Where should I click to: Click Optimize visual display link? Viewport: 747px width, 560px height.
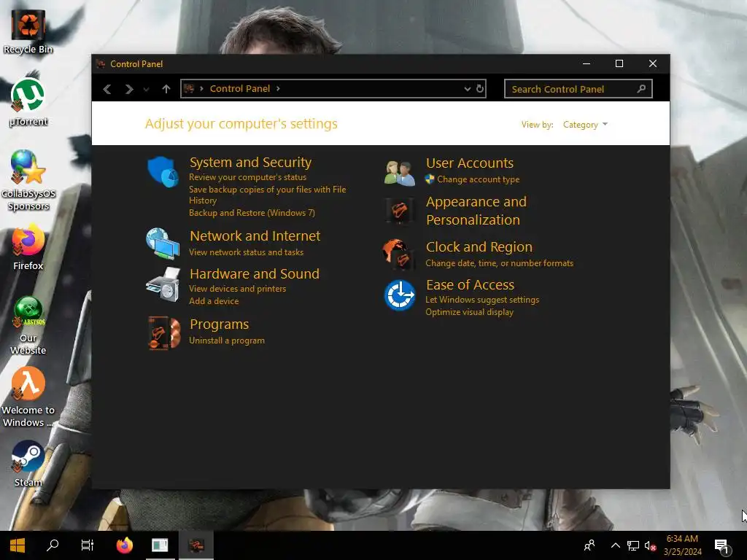[x=469, y=312]
